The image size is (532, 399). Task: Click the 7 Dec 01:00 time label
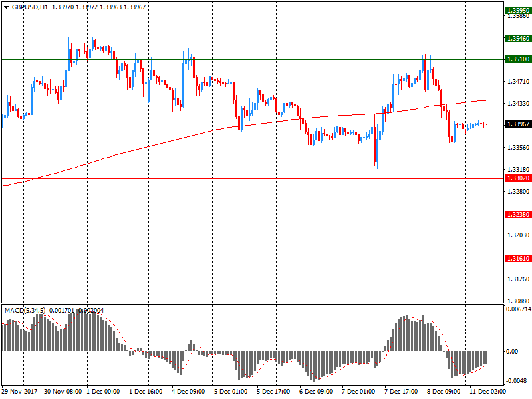pos(358,392)
